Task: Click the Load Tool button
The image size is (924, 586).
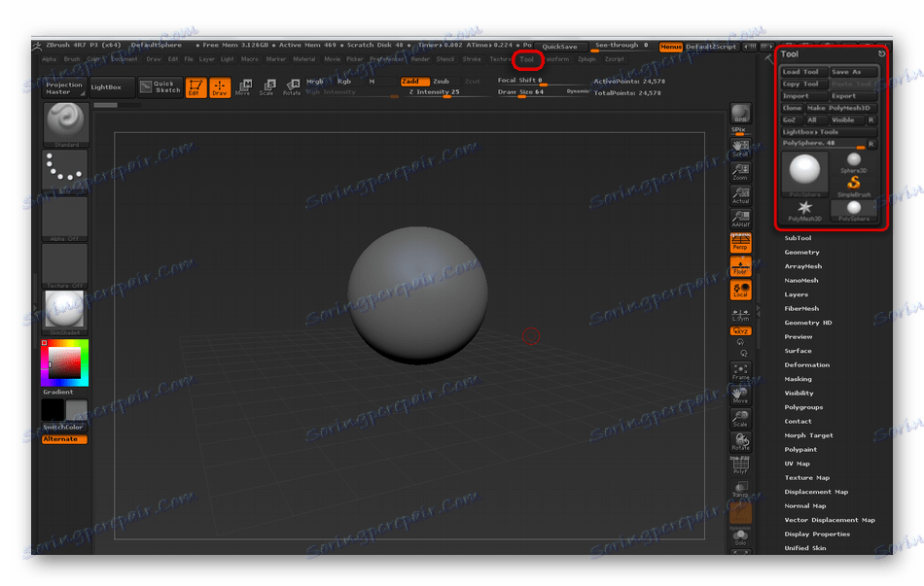Action: [x=805, y=72]
